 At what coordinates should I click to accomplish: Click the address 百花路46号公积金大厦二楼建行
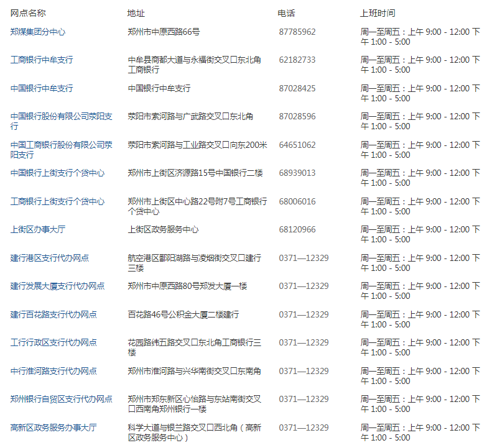pos(183,314)
